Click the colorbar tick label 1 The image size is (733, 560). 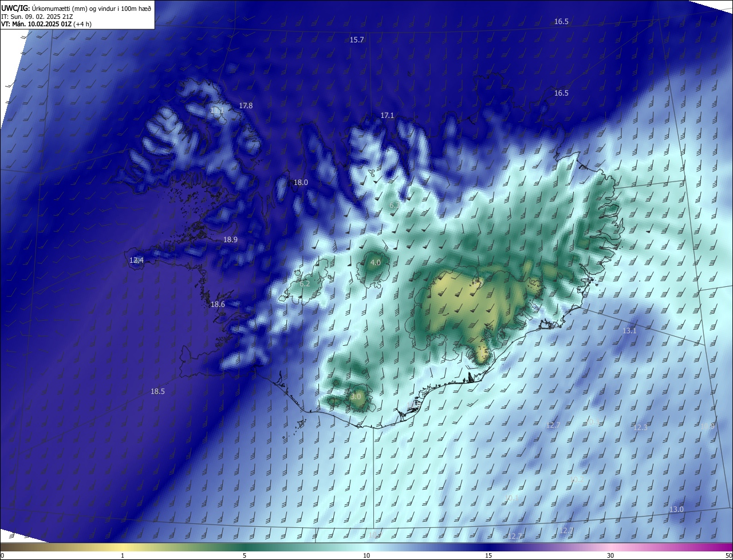(x=123, y=555)
